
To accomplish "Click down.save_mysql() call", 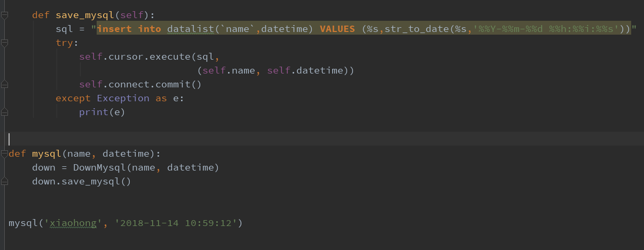I will pos(82,181).
